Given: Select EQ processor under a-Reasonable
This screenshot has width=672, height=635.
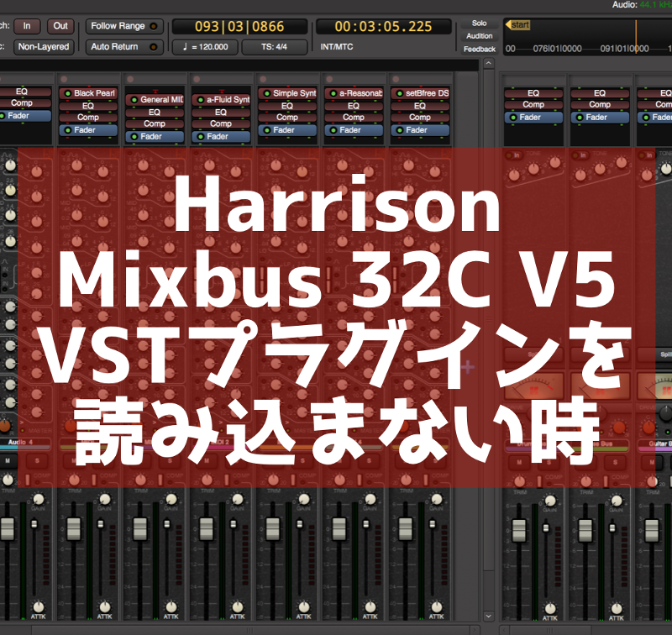Looking at the screenshot, I should 354,106.
